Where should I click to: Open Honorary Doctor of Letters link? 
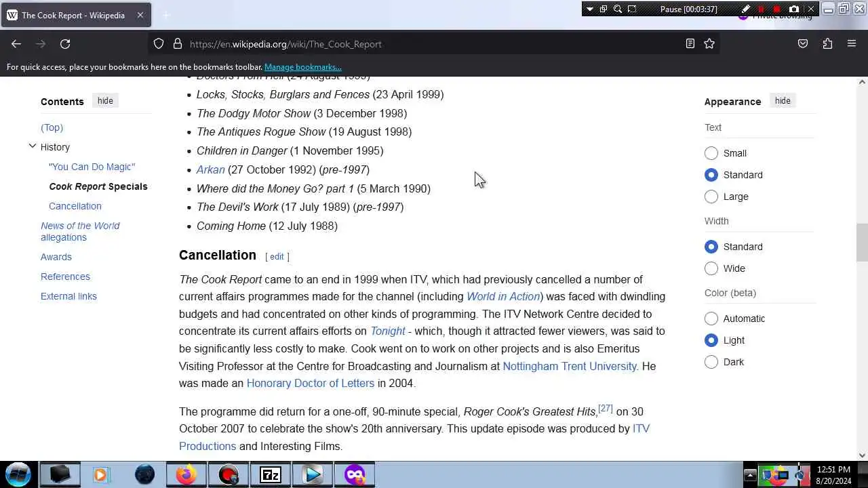[311, 383]
